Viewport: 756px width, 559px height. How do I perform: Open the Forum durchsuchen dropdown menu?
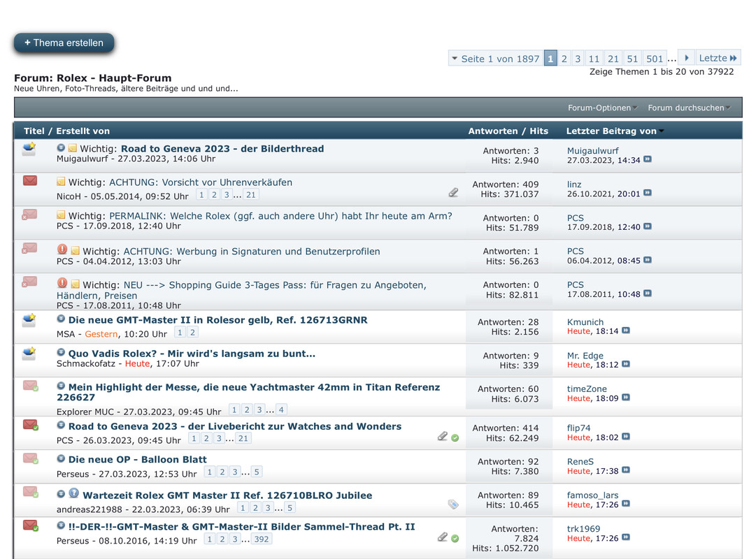click(689, 108)
